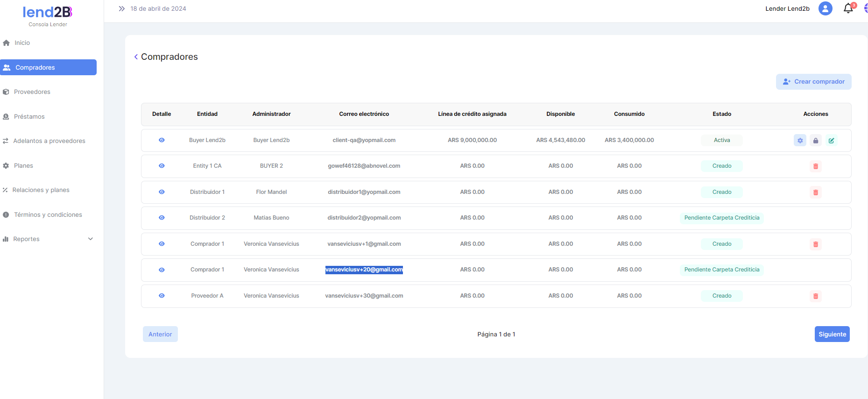The image size is (868, 399).
Task: Go back using the Compradores chevron
Action: pyautogui.click(x=136, y=57)
